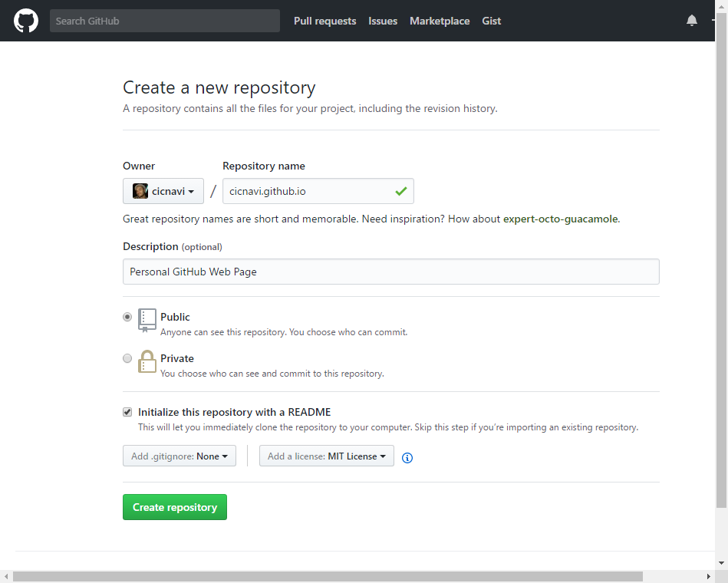Click the horizontal scrollbar thumb
The width and height of the screenshot is (728, 583).
pyautogui.click(x=328, y=577)
